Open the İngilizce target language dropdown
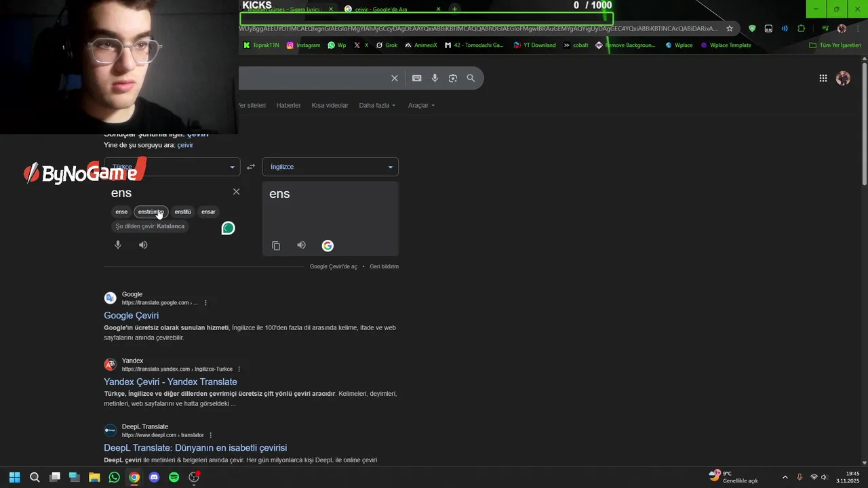 (330, 167)
